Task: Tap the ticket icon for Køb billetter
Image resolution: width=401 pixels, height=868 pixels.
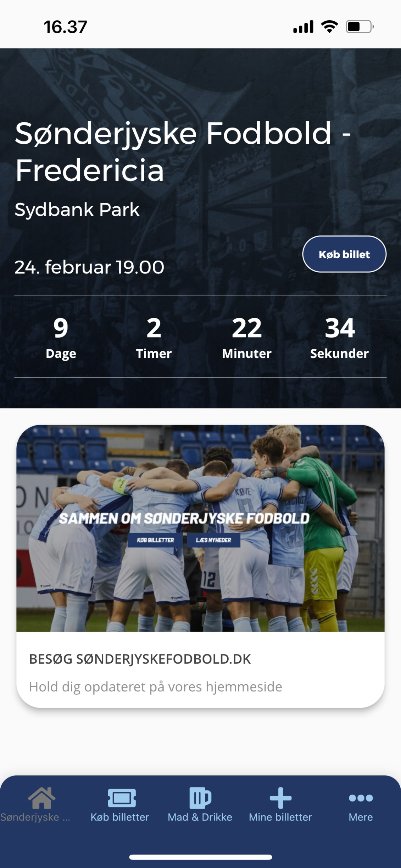Action: (122, 798)
